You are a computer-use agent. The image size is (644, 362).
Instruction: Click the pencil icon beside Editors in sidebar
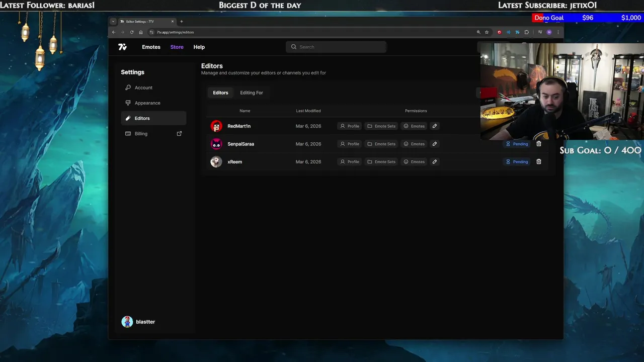coord(128,118)
